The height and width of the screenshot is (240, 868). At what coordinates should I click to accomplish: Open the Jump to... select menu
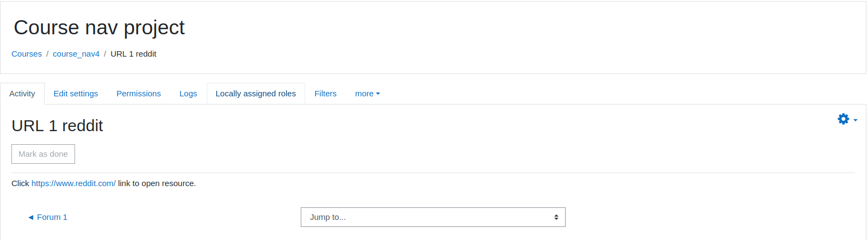click(433, 217)
